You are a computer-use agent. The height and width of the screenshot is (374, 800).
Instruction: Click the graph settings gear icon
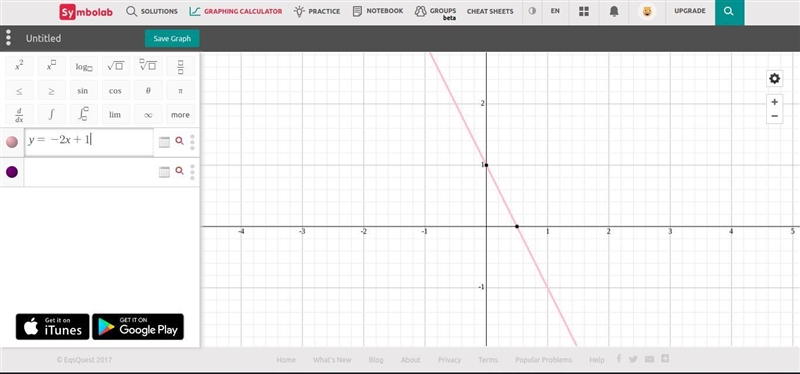pyautogui.click(x=774, y=79)
